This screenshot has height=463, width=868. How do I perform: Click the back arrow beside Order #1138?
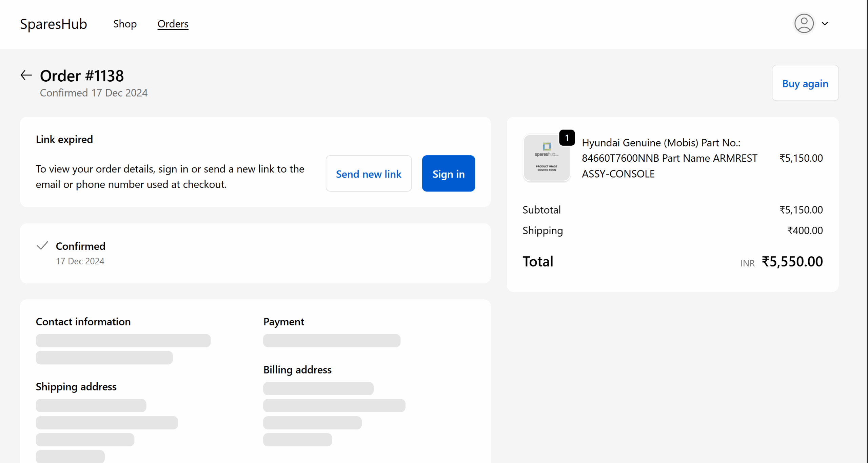click(26, 75)
